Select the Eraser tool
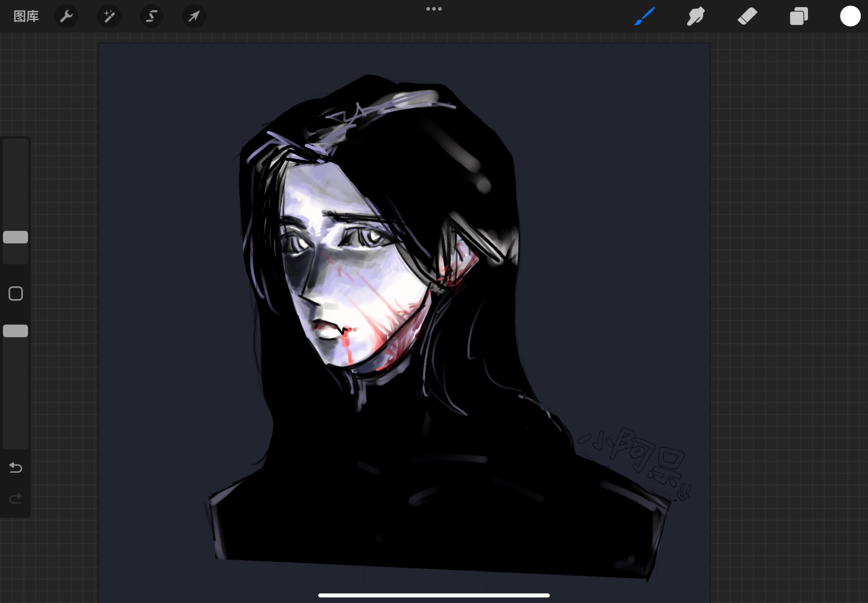 point(747,16)
